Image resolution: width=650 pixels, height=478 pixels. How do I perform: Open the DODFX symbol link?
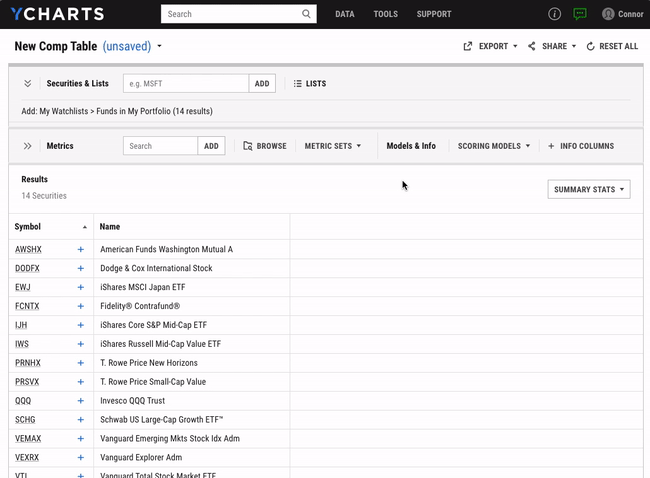coord(27,268)
